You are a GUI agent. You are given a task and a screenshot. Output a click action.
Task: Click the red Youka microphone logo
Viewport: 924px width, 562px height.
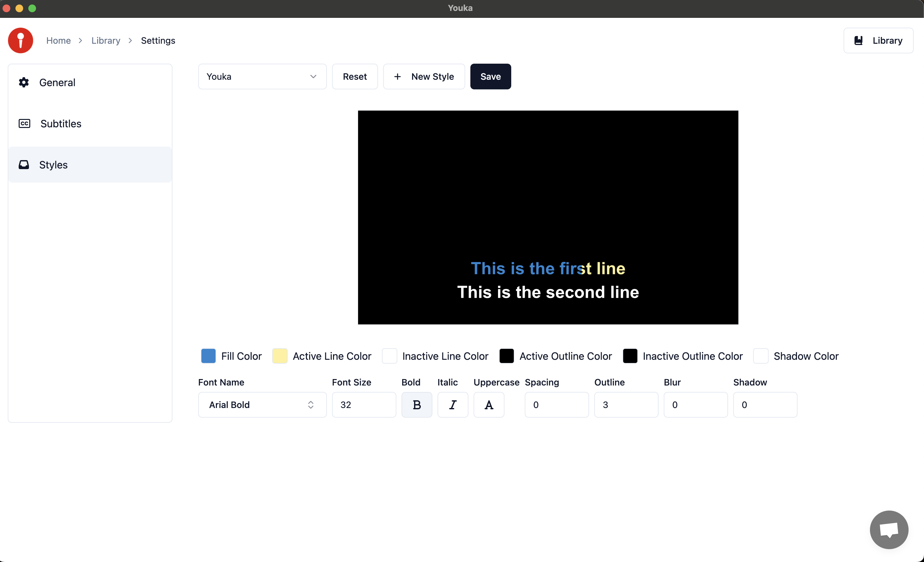coord(20,41)
